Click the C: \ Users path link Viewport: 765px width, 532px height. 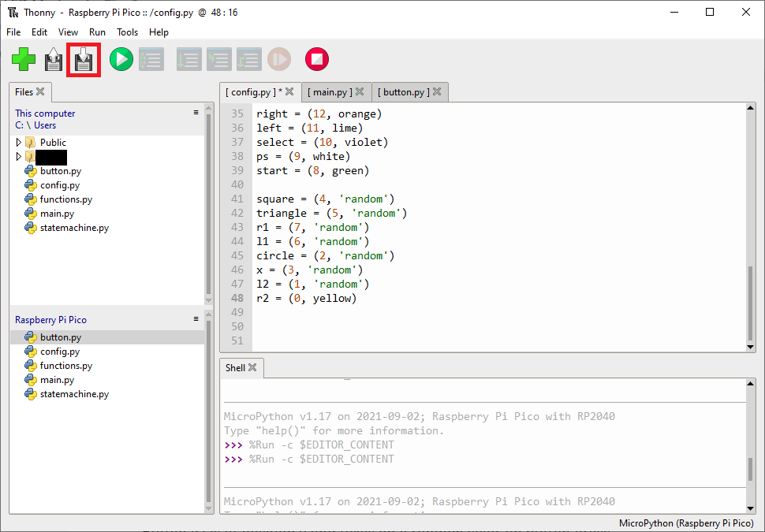tap(35, 125)
